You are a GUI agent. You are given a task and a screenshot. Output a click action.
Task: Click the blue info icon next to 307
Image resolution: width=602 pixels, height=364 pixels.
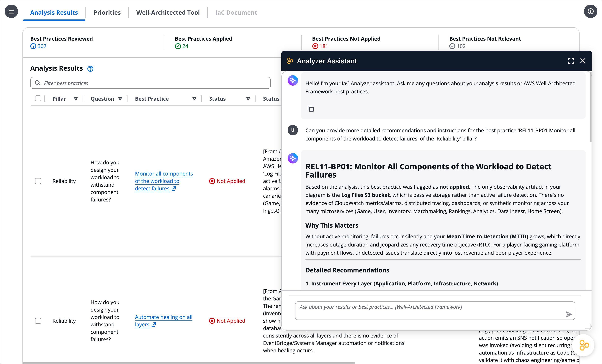click(x=33, y=46)
